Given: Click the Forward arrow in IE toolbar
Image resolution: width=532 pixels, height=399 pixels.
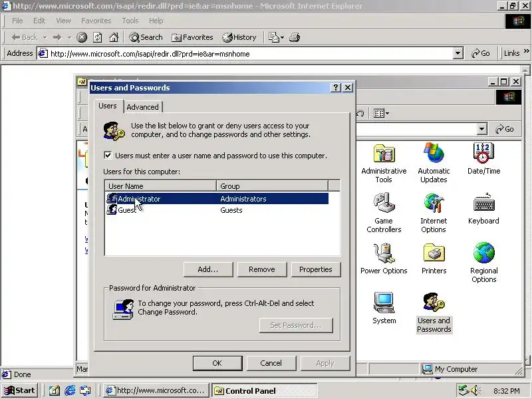Looking at the screenshot, I should [x=57, y=37].
